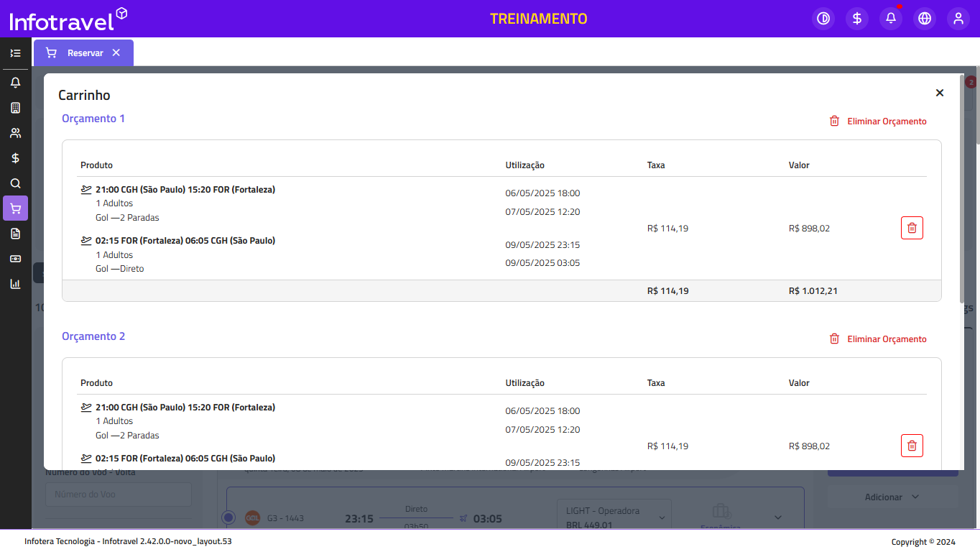
Task: Close the Reservar tab
Action: pos(116,53)
